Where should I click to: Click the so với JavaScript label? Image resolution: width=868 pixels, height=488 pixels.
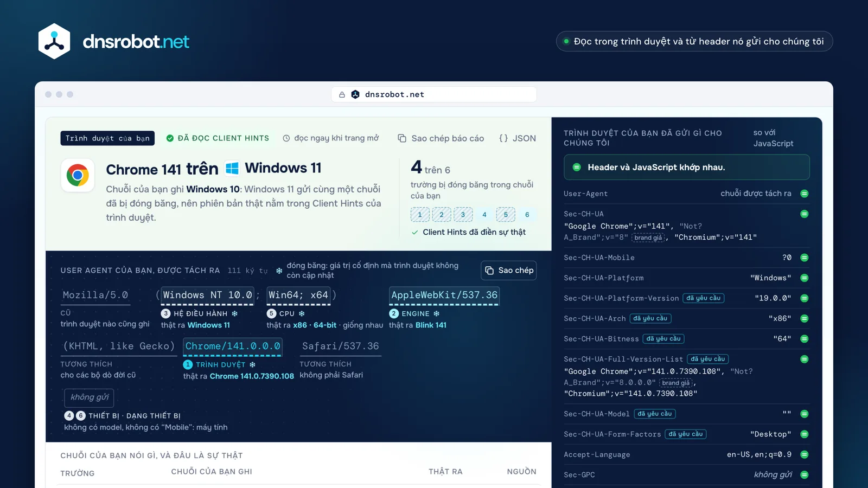(x=773, y=138)
